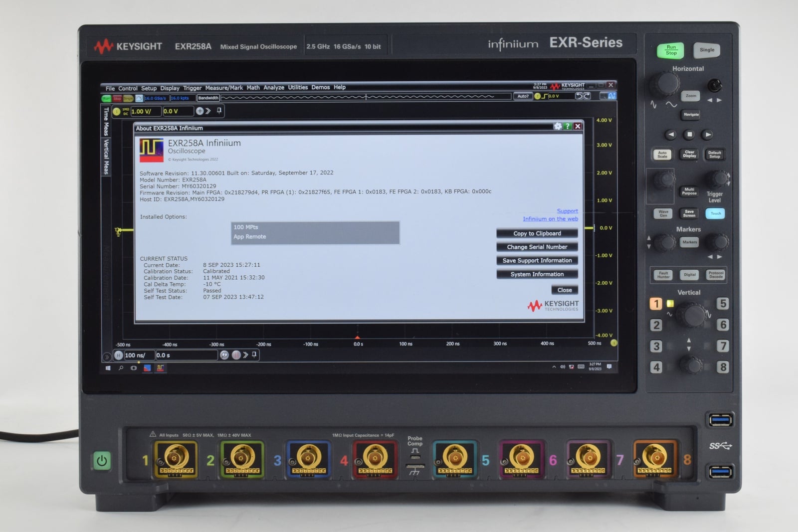Screen dimensions: 798x532
Task: Click the Copy to Clipboard button
Action: coord(536,233)
